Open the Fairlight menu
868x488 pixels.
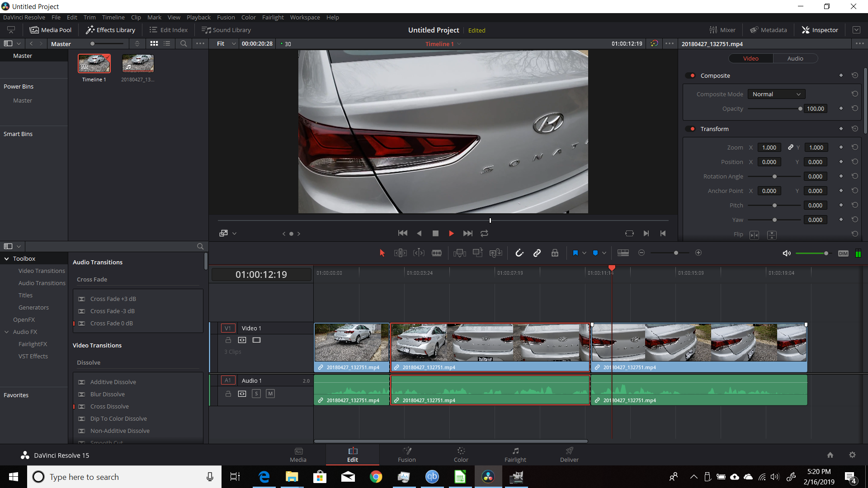pyautogui.click(x=273, y=17)
